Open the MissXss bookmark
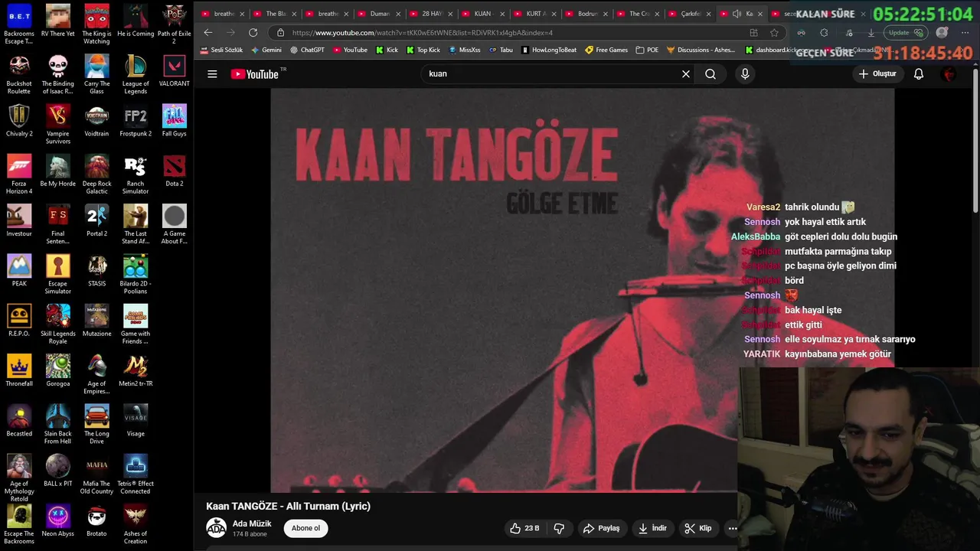980x551 pixels. [x=465, y=50]
